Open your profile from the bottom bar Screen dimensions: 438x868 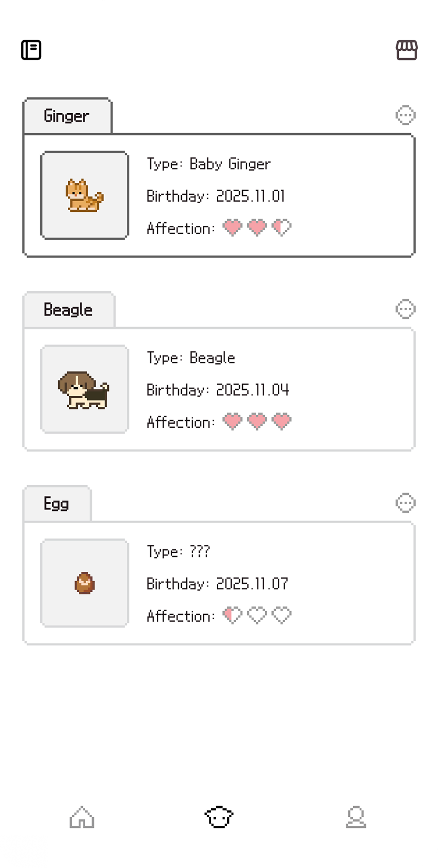[x=356, y=817]
